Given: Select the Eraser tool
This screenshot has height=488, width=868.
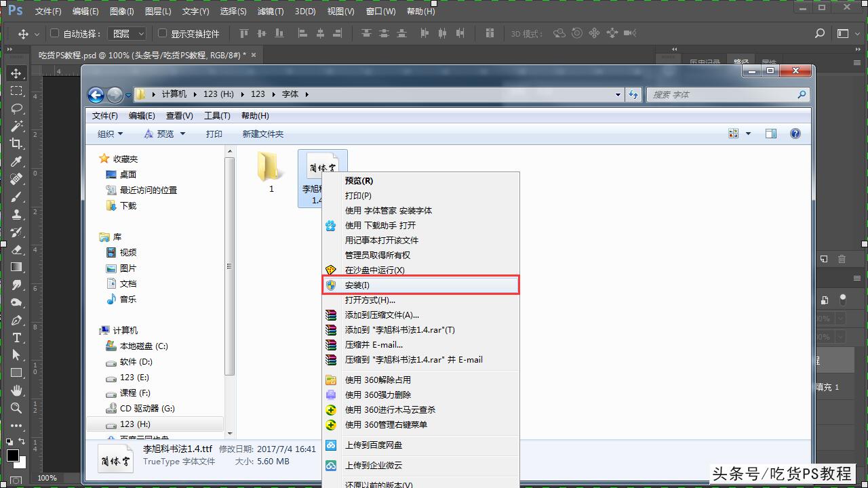Looking at the screenshot, I should coord(16,249).
